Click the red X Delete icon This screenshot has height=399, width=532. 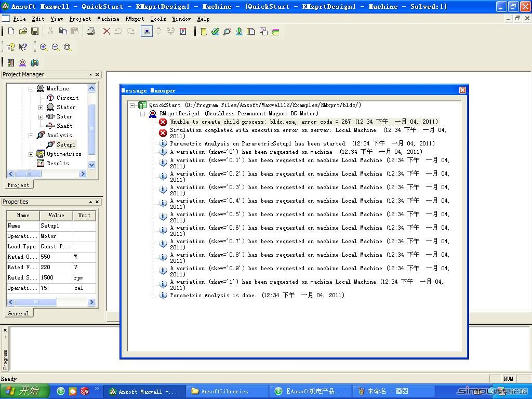(107, 31)
